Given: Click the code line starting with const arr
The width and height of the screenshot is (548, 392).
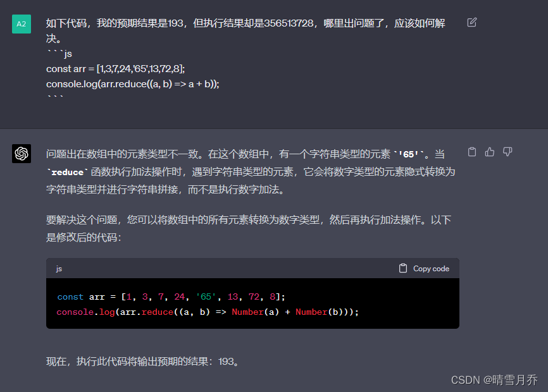Looking at the screenshot, I should 171,297.
